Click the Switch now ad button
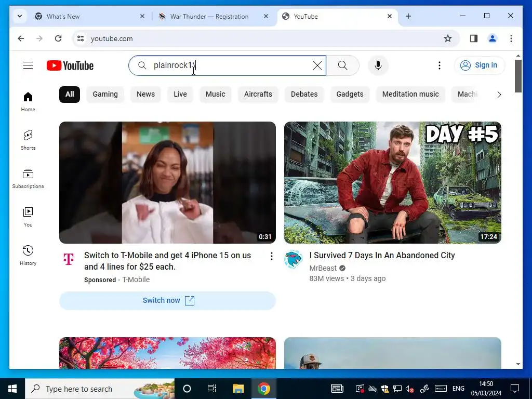This screenshot has height=399, width=532. 168,301
